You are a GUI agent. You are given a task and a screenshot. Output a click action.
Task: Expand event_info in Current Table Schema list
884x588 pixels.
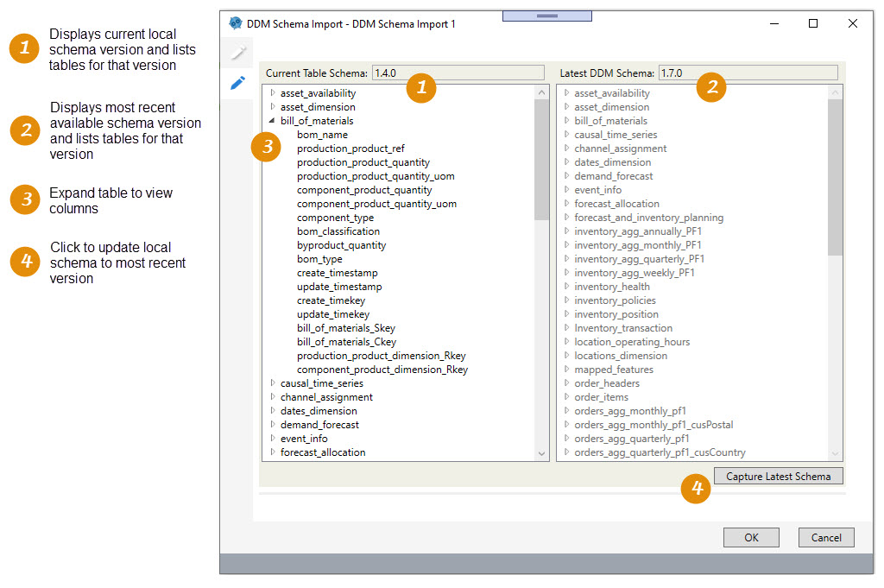pyautogui.click(x=273, y=438)
